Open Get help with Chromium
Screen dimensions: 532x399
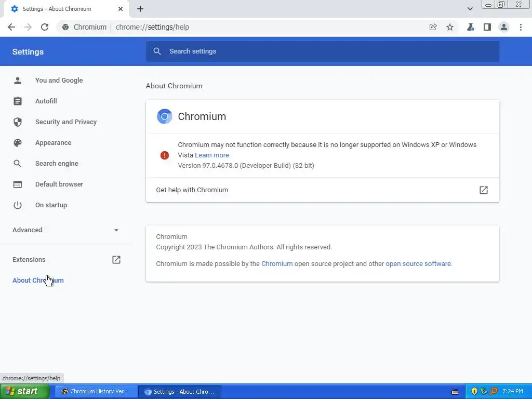(x=322, y=190)
